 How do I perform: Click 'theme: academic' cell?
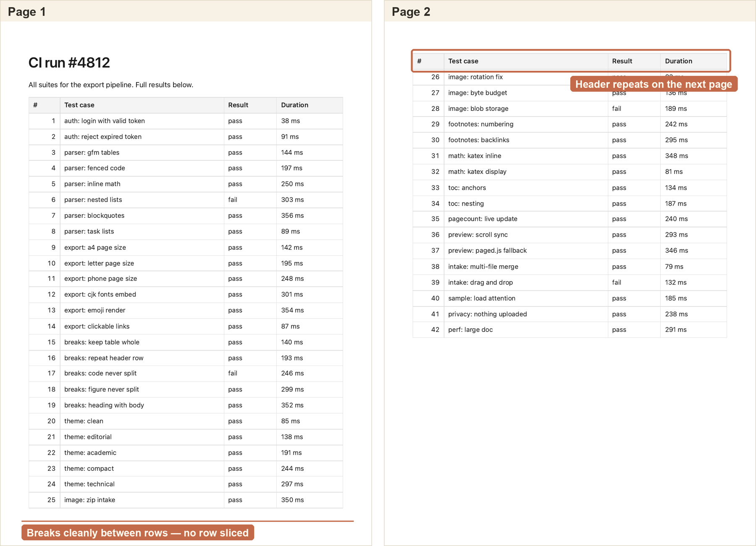(142, 453)
